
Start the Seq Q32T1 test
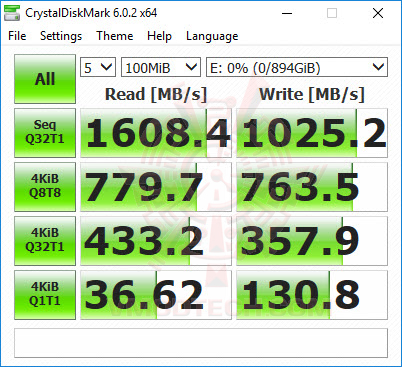[45, 133]
